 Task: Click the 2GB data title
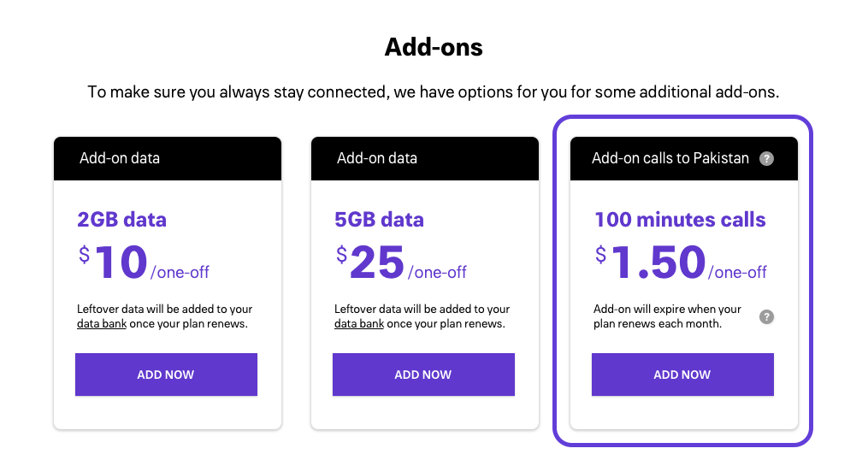click(121, 220)
